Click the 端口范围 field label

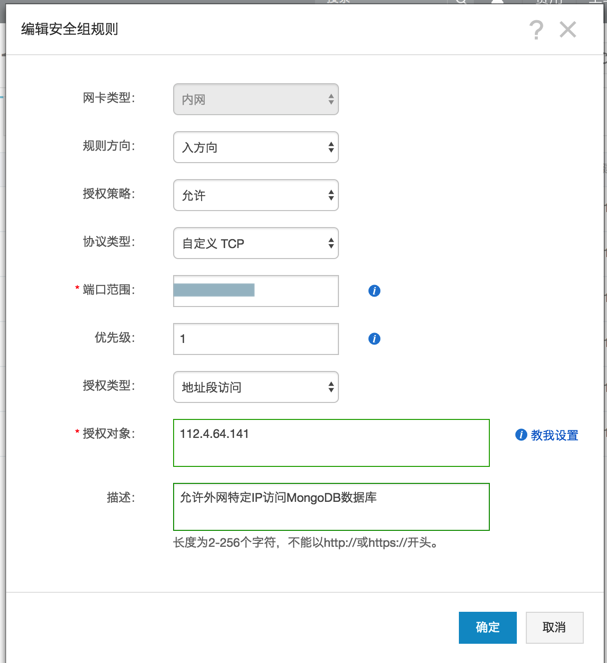click(x=109, y=290)
